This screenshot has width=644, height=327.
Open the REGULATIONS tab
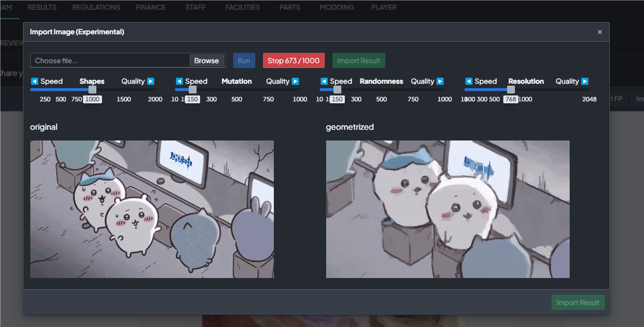[96, 7]
